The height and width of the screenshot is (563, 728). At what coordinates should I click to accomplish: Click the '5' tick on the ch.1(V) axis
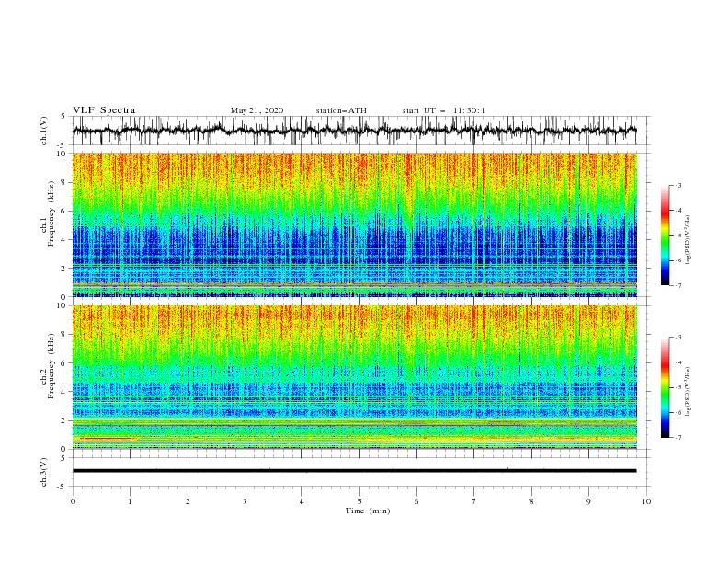click(63, 117)
